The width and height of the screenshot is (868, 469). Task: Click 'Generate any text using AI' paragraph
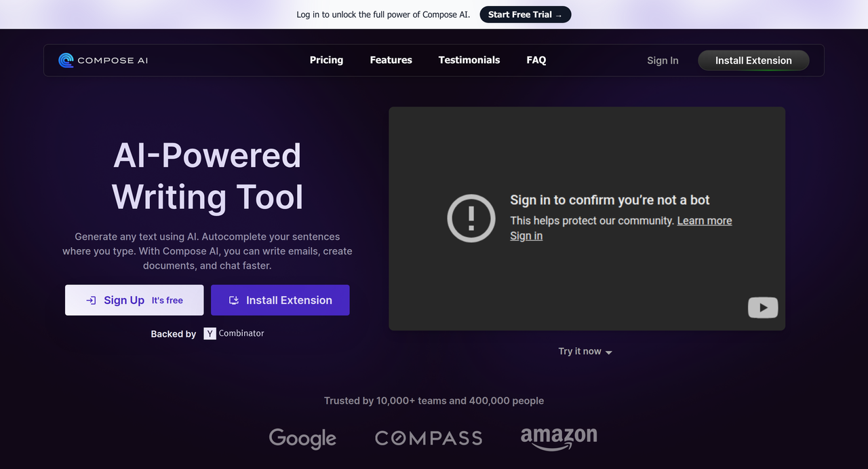[208, 251]
